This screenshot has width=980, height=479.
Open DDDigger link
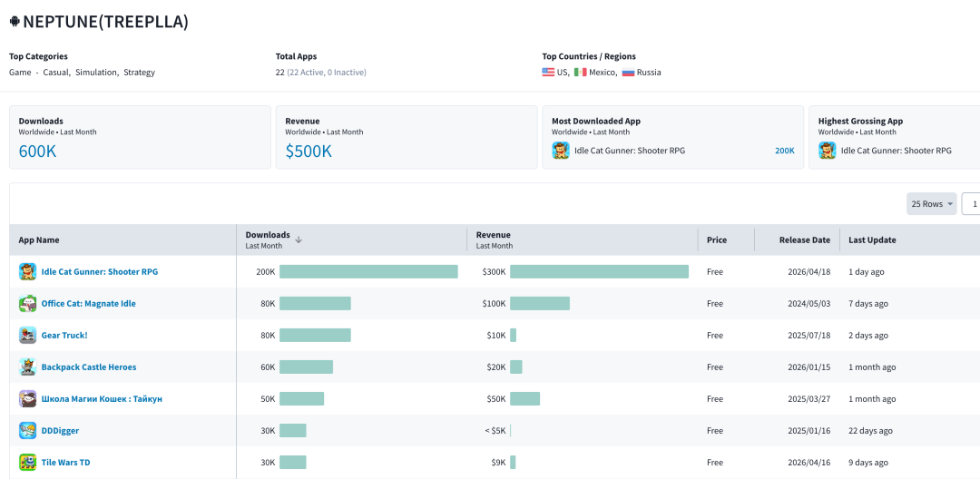(60, 430)
